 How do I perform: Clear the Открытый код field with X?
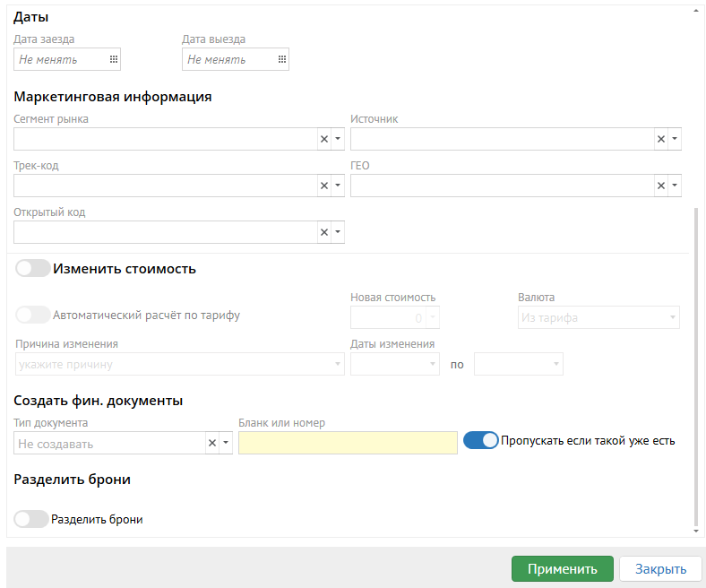[x=323, y=232]
